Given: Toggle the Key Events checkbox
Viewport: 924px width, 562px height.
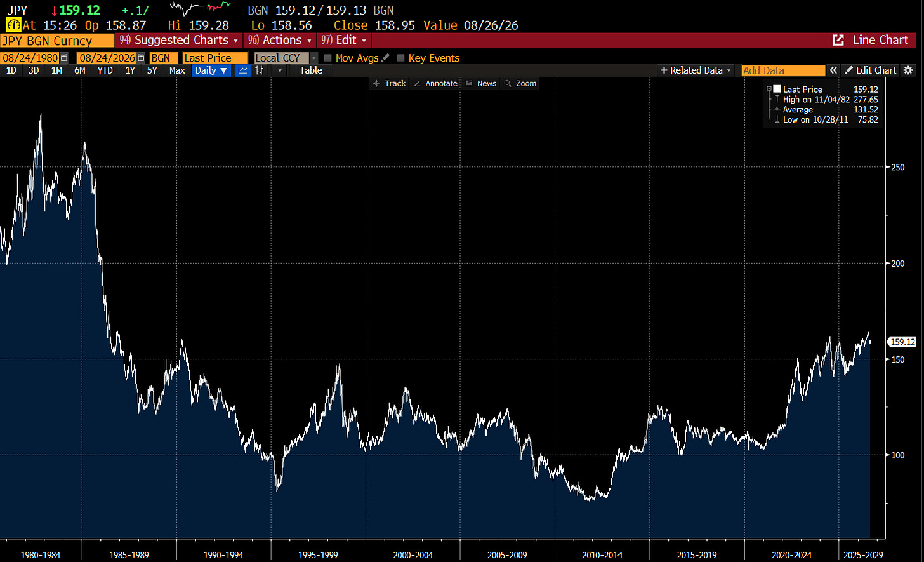Looking at the screenshot, I should (x=400, y=58).
